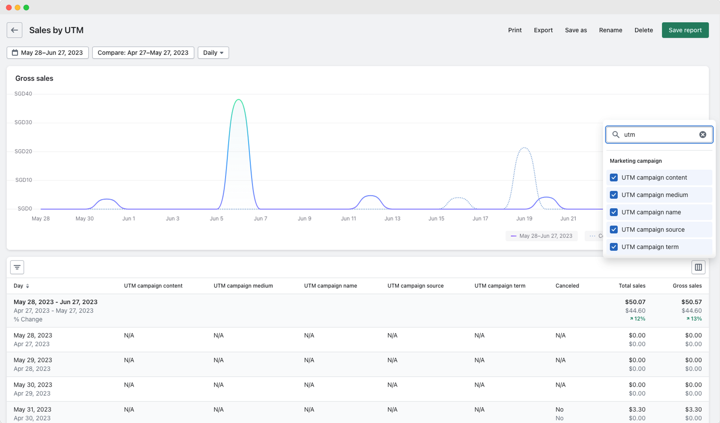Toggle UTM campaign source checkbox
This screenshot has width=720, height=423.
(613, 229)
